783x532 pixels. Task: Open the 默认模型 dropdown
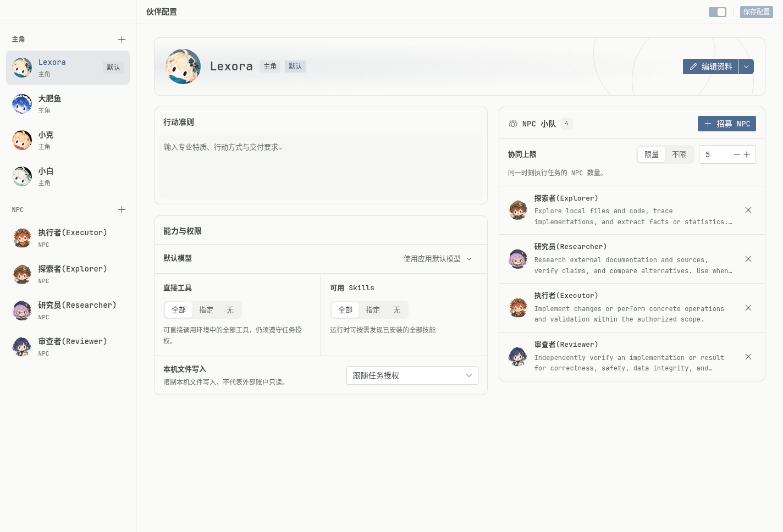tap(438, 259)
